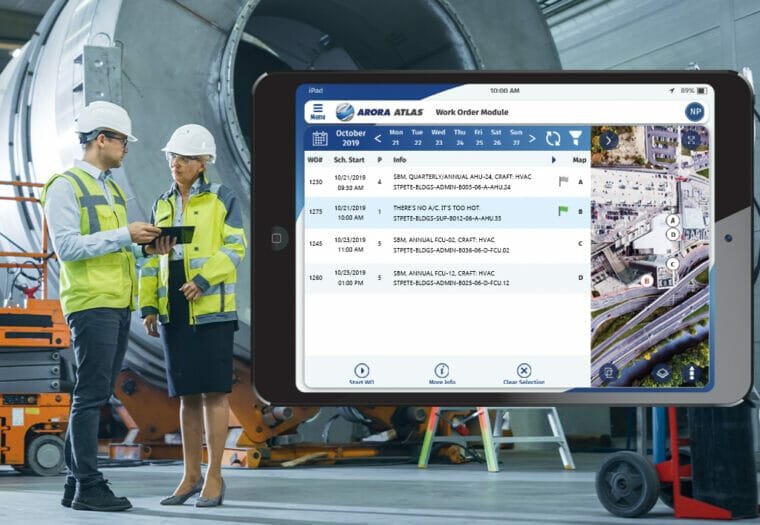Tap map marker C
Screen dimensions: 760x525
pos(672,264)
